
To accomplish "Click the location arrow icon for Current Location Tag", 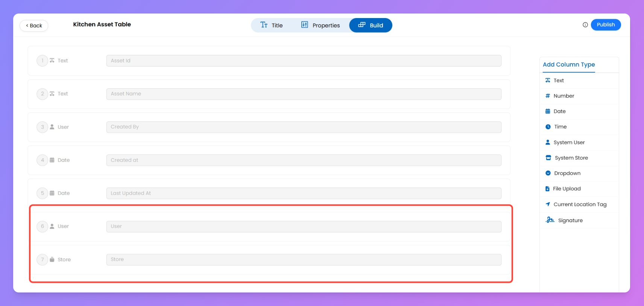I will (x=548, y=205).
